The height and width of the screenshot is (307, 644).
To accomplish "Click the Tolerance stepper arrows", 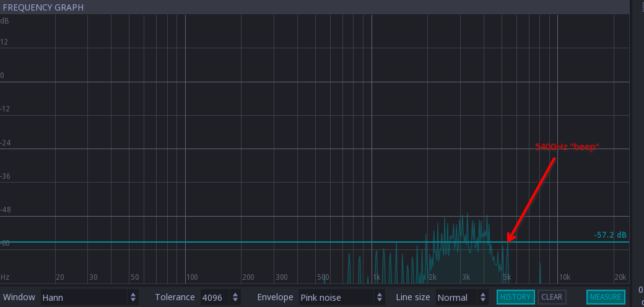I will (235, 297).
